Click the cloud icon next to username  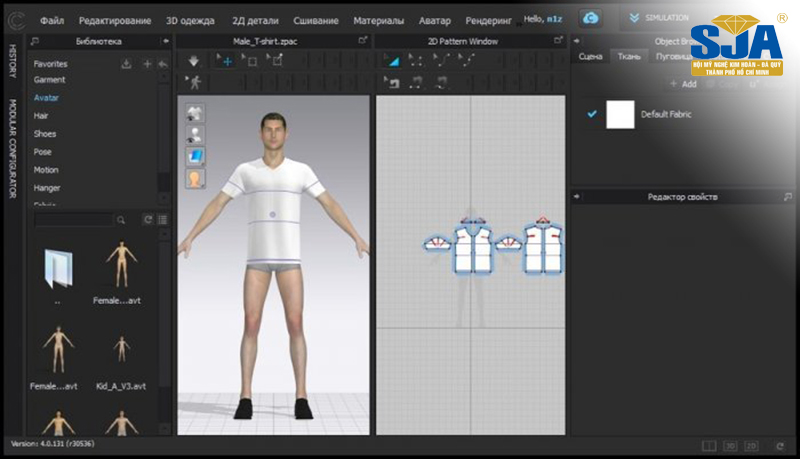pyautogui.click(x=591, y=18)
